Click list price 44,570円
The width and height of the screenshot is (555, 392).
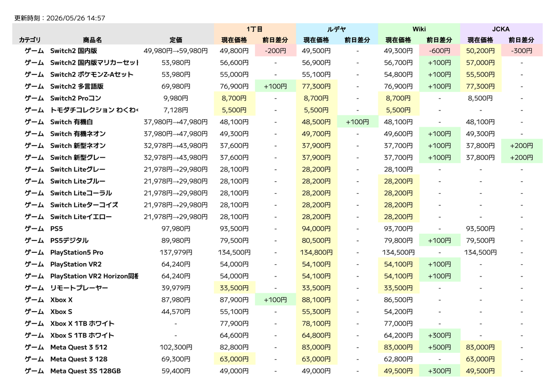(x=176, y=312)
